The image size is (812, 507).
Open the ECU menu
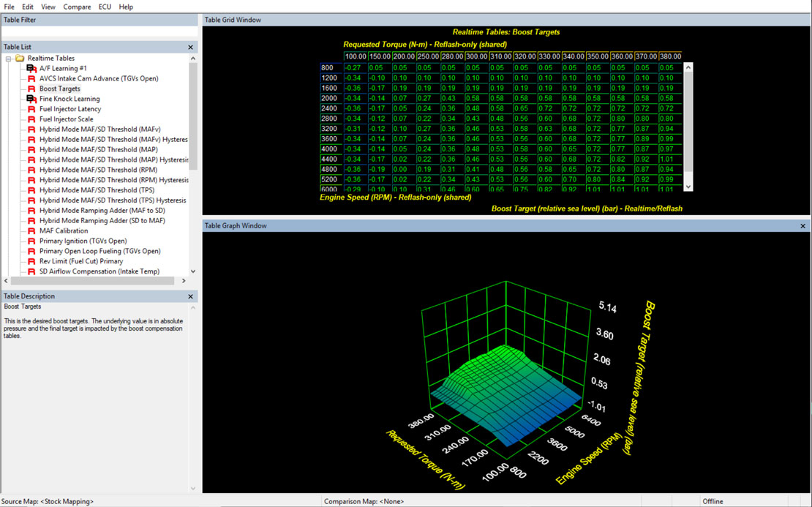pyautogui.click(x=105, y=7)
